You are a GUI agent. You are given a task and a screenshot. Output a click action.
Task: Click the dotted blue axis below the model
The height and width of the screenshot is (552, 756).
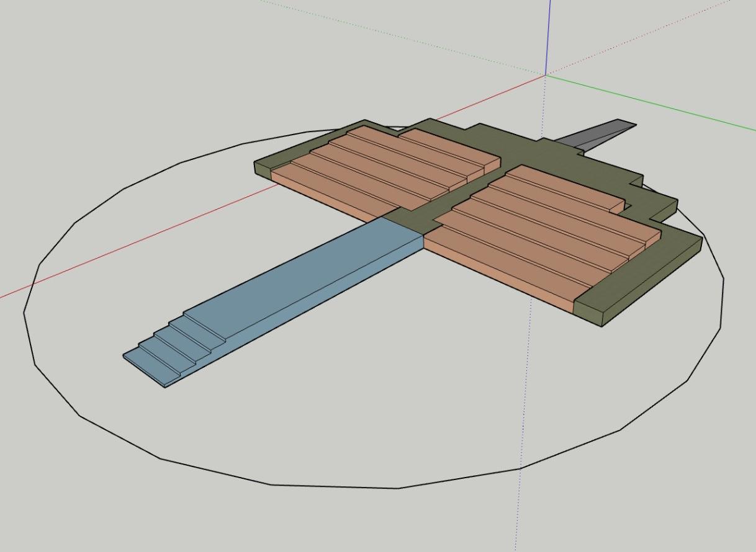(x=523, y=434)
